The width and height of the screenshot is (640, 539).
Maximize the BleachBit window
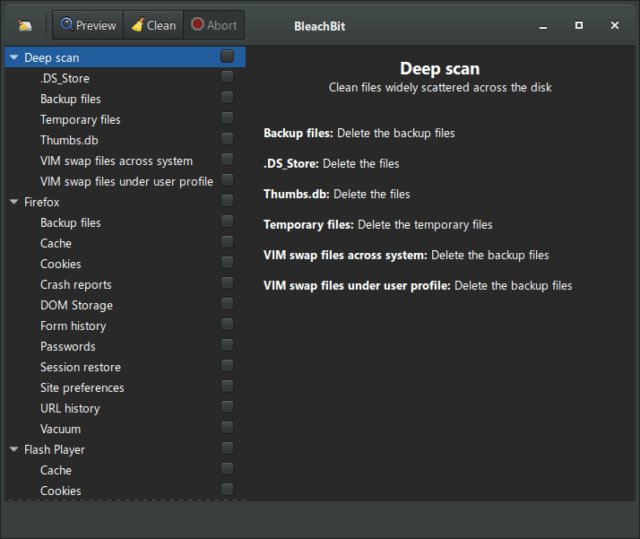(x=579, y=25)
